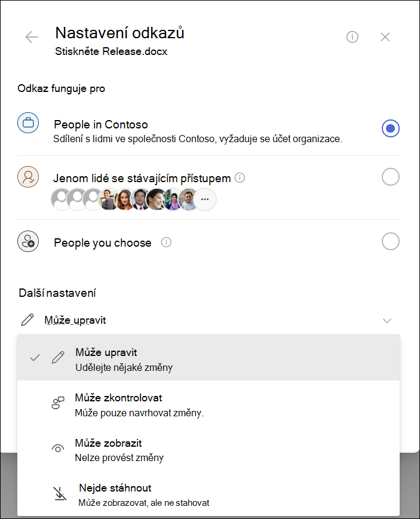This screenshot has height=519, width=420.
Task: Choose the Nejde stáhnout option
Action: 209,494
